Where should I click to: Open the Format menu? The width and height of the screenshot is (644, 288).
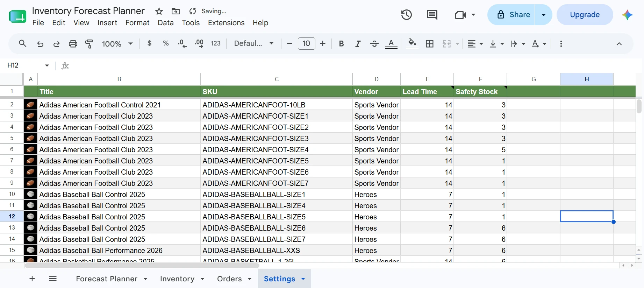point(137,23)
